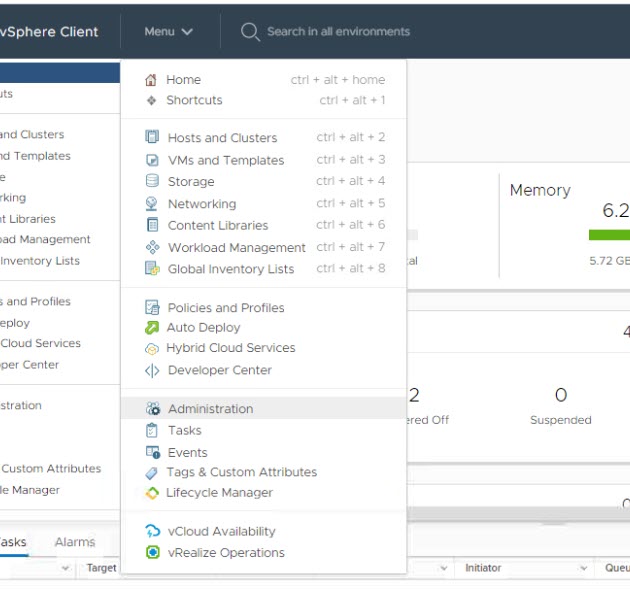Click the Networking icon in menu
This screenshot has width=630, height=589.
coord(152,204)
